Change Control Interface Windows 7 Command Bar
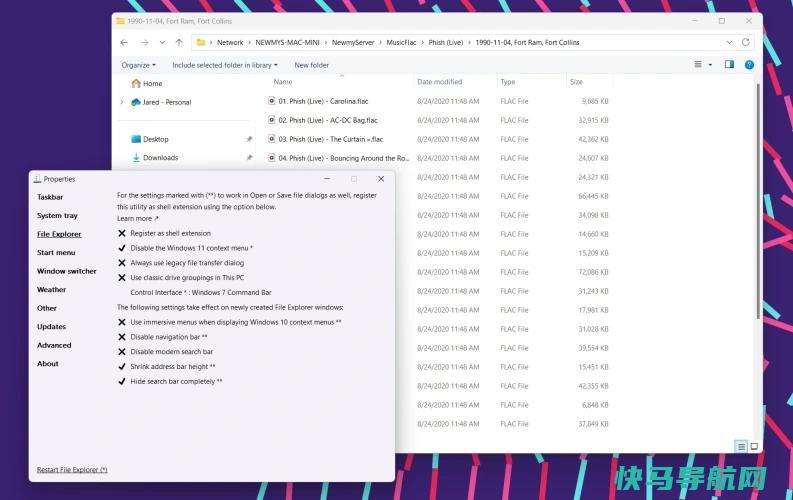The height and width of the screenshot is (500, 793). coord(201,292)
